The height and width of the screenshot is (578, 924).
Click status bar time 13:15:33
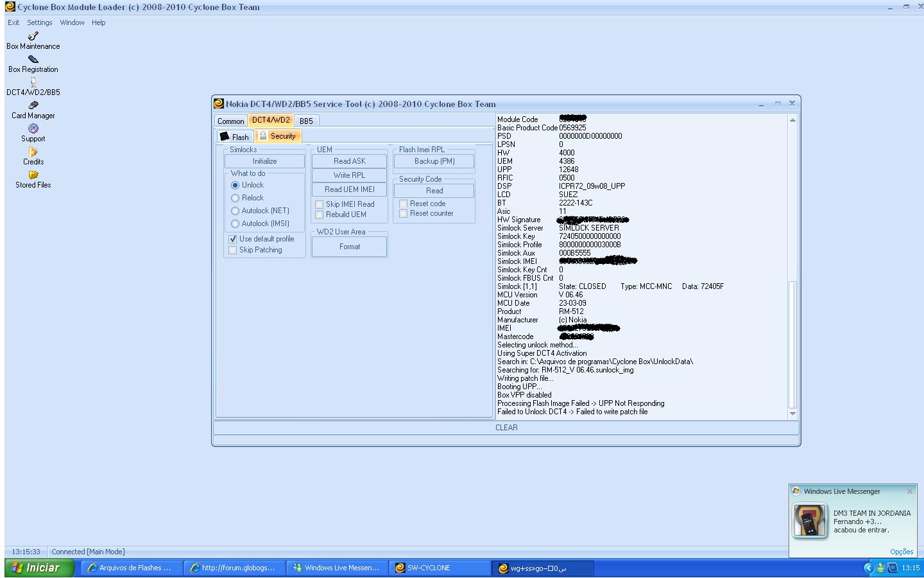[x=26, y=552]
